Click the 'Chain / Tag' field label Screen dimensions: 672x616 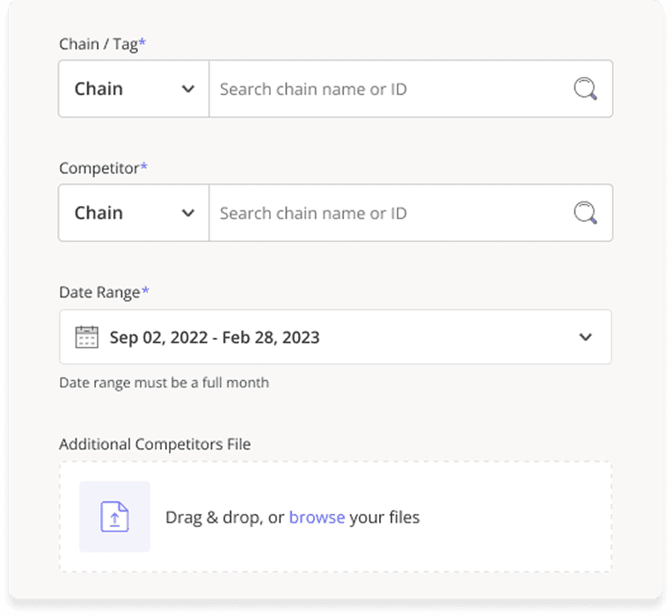click(x=102, y=44)
